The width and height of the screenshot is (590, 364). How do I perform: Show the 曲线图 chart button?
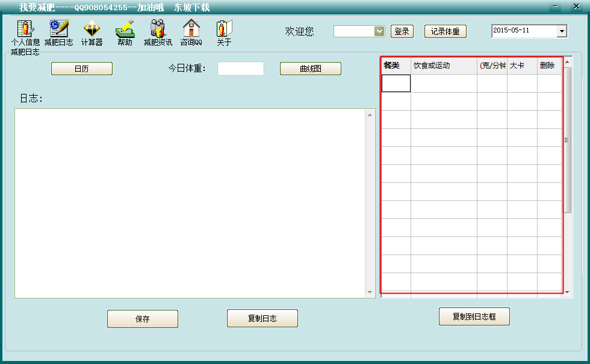point(311,69)
